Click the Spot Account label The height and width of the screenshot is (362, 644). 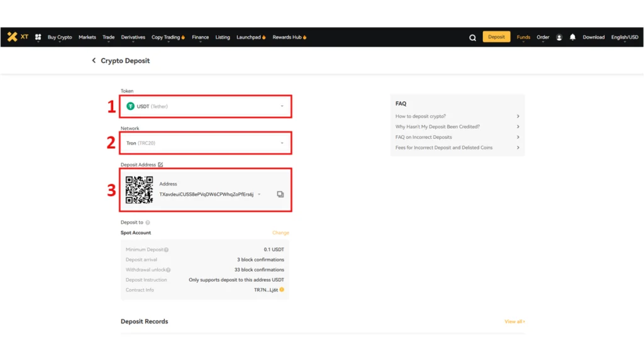[136, 233]
